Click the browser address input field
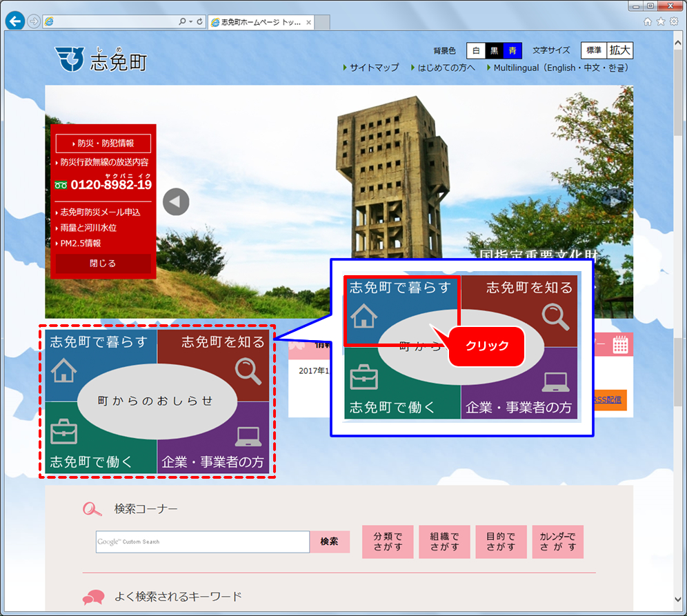This screenshot has height=616, width=687. (x=115, y=21)
